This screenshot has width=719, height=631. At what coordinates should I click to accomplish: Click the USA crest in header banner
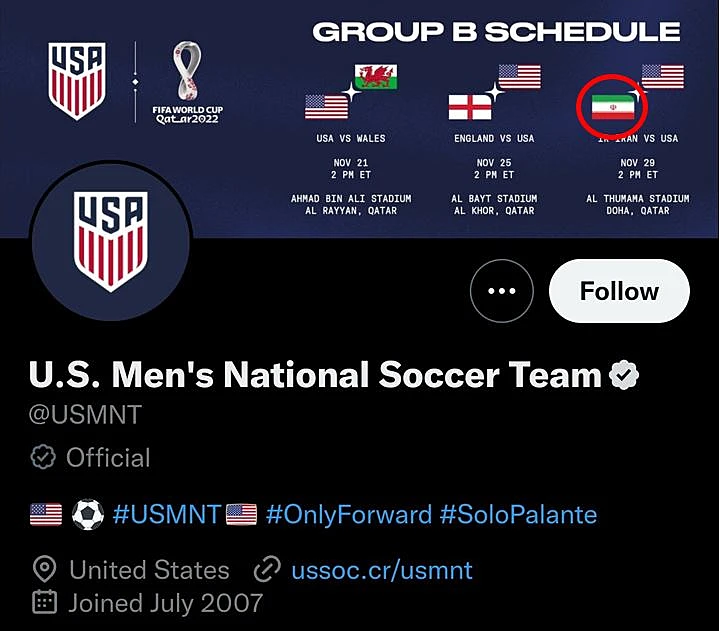77,81
